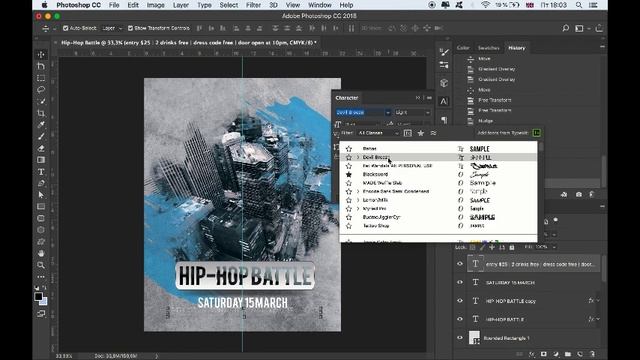Unfavorite the Blackboard font star

point(349,174)
